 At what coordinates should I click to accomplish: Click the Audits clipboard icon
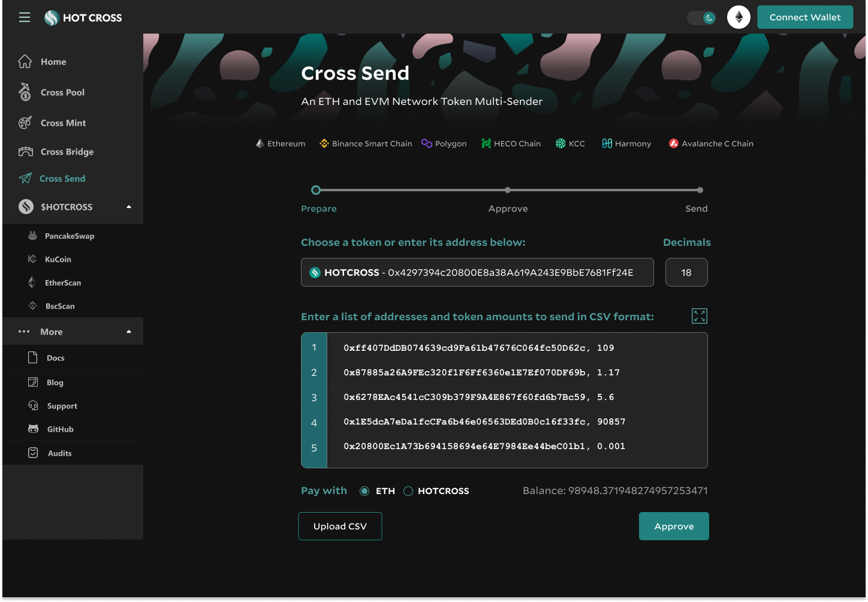pyautogui.click(x=34, y=453)
